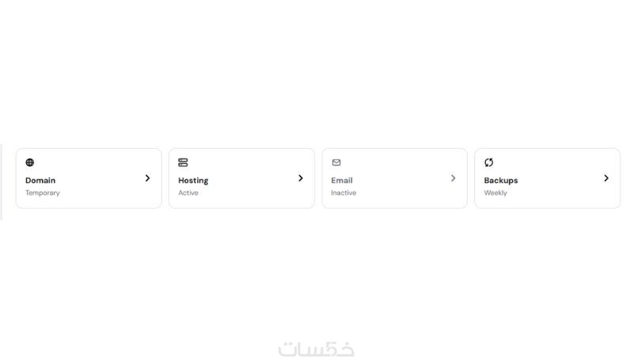
Task: Click the Email title text
Action: tap(342, 180)
